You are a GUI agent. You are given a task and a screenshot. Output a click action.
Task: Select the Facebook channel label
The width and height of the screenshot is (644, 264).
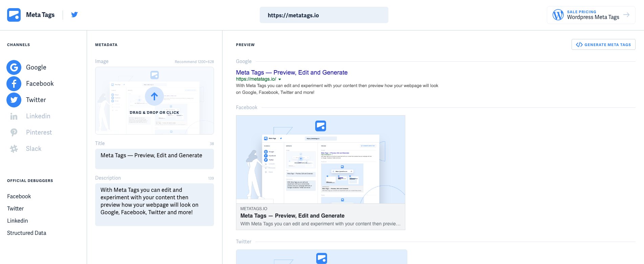pos(40,84)
